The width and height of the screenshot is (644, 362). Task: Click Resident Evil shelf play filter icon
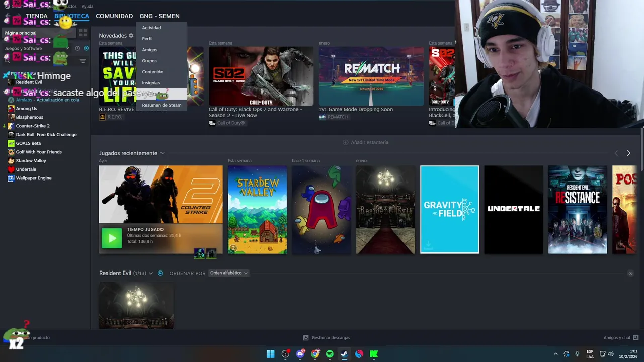pyautogui.click(x=160, y=273)
